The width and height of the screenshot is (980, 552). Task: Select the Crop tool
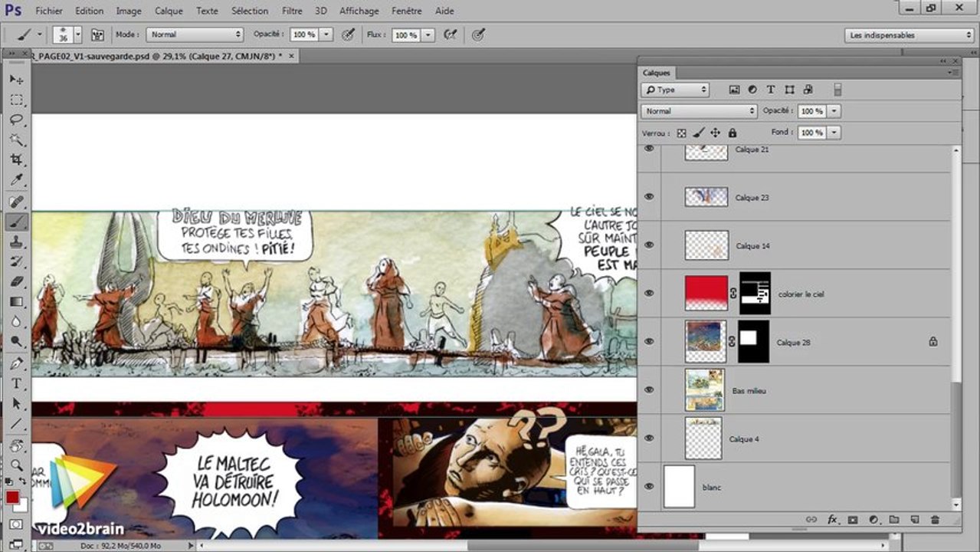17,159
